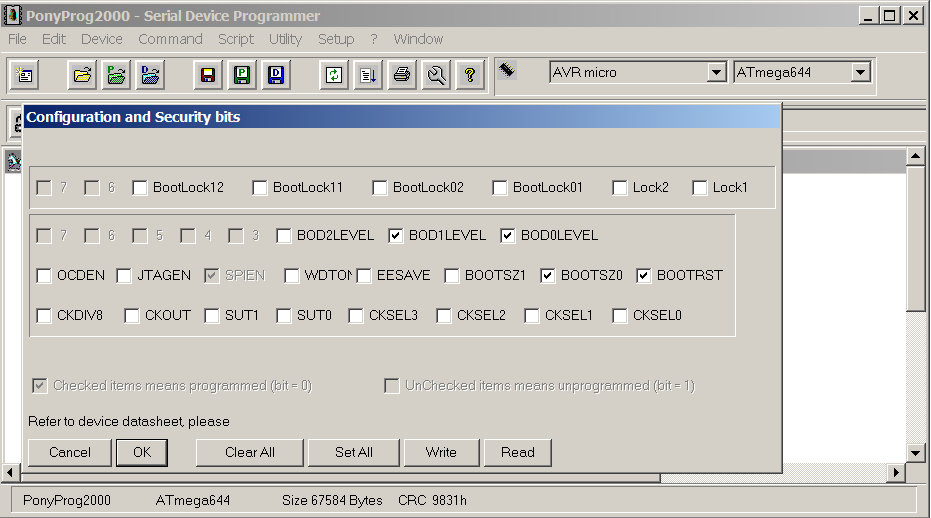This screenshot has height=518, width=931.
Task: Click the Script execute toolbar icon
Action: [368, 75]
